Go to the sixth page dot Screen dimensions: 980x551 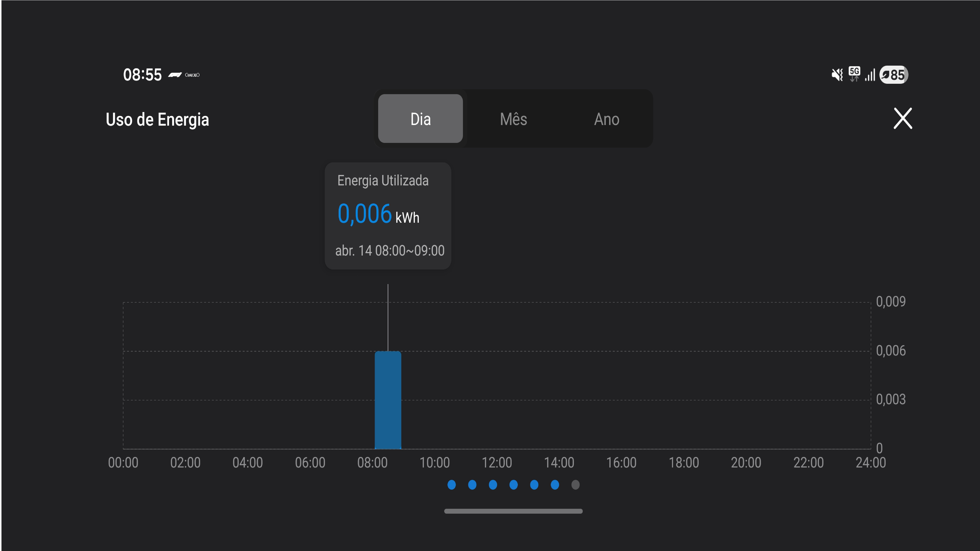(555, 485)
